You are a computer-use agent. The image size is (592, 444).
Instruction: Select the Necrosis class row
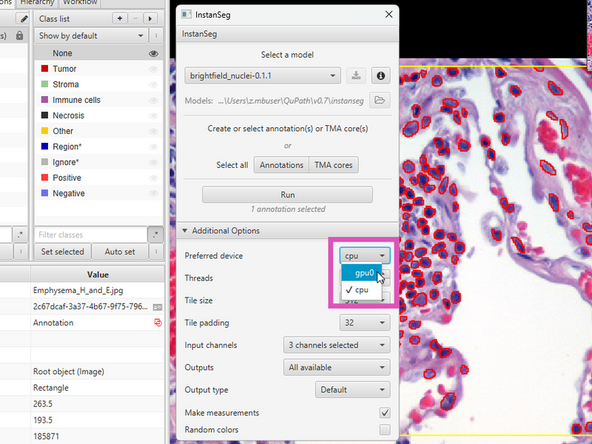[x=99, y=116]
